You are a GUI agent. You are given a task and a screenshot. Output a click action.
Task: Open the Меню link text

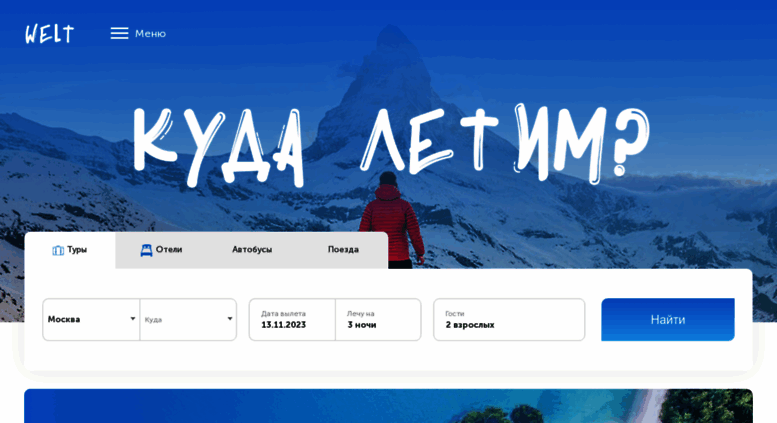151,34
